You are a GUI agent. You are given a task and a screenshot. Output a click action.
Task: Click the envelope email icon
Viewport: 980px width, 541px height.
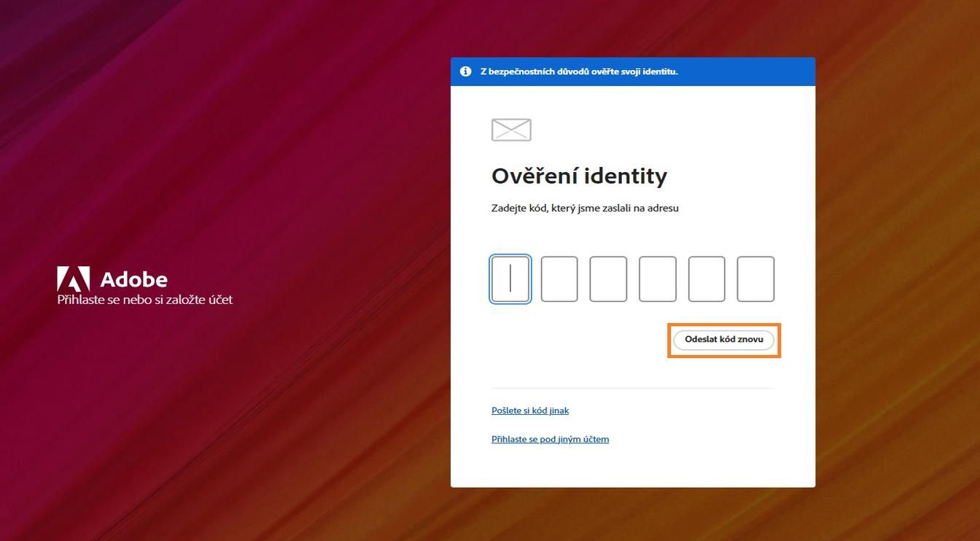point(510,129)
